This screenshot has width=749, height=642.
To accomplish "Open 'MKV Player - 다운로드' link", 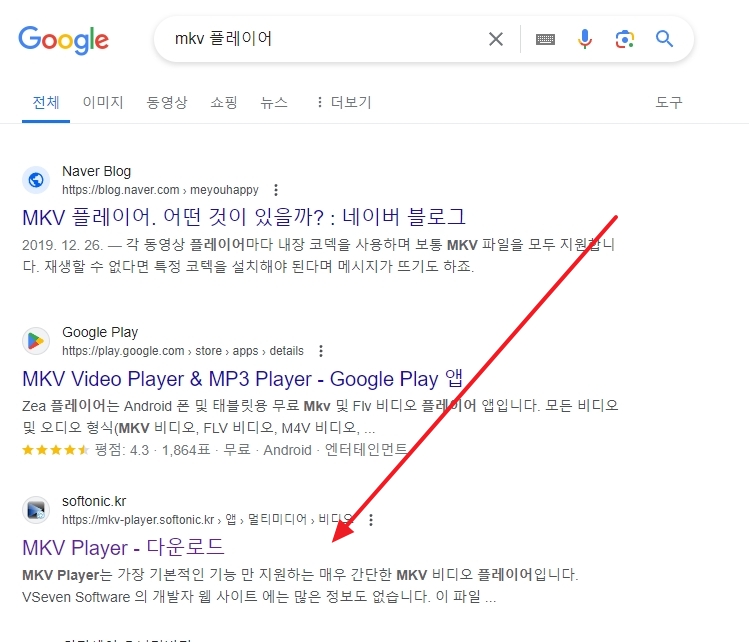I will click(123, 547).
